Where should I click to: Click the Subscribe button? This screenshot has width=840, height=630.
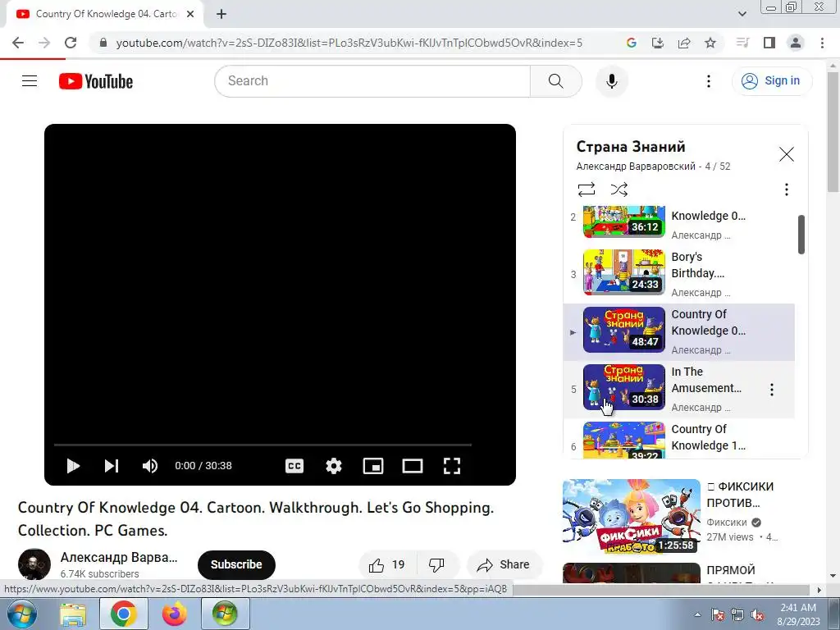pyautogui.click(x=236, y=564)
